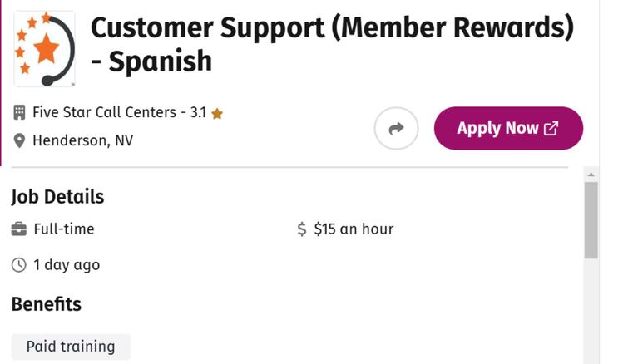Click the company building icon
The width and height of the screenshot is (643, 364).
19,112
